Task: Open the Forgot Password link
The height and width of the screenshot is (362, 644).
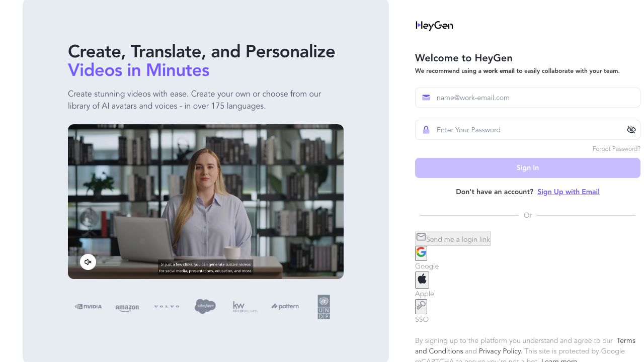Action: click(616, 149)
